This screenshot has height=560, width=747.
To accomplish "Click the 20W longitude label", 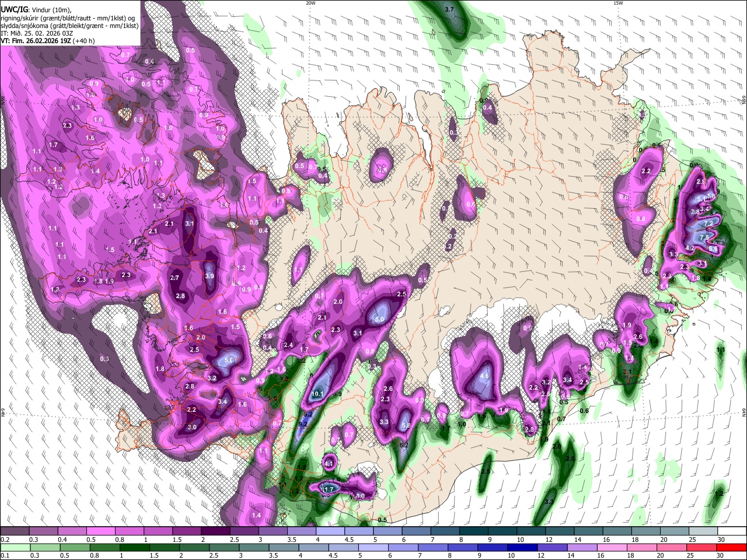I will [x=310, y=2].
